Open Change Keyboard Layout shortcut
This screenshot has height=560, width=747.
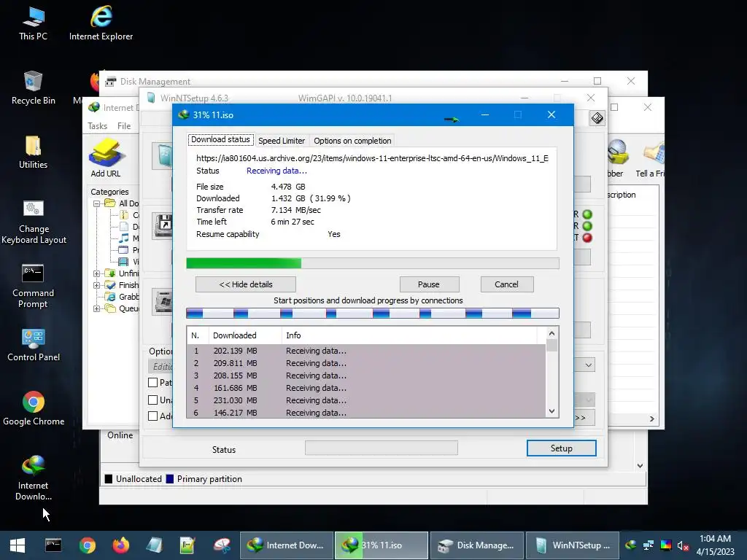pyautogui.click(x=34, y=222)
